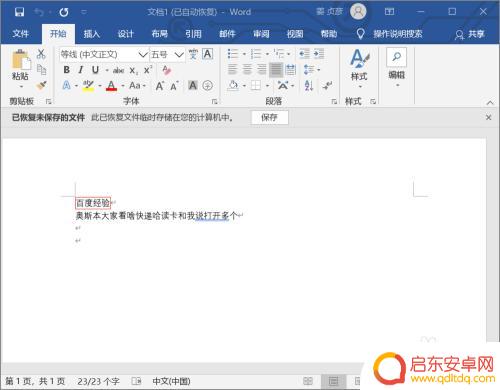500x390 pixels.
Task: Toggle subscript X2 formatting
Action: pos(134,70)
